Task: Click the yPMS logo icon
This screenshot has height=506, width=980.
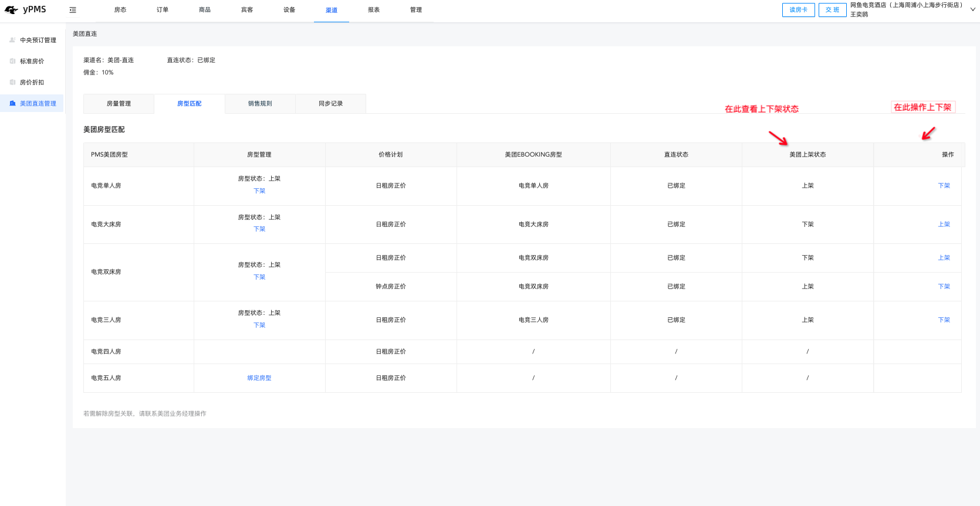Action: 11,10
